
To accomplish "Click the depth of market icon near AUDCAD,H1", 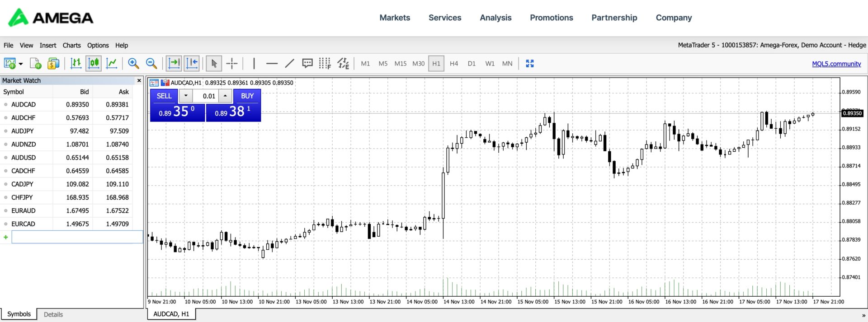I will coord(165,83).
